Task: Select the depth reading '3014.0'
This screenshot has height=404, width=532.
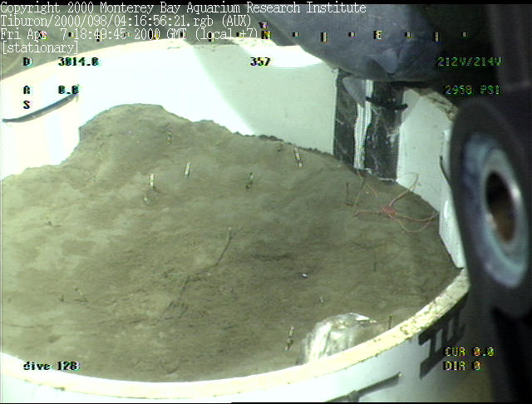Action: (78, 62)
